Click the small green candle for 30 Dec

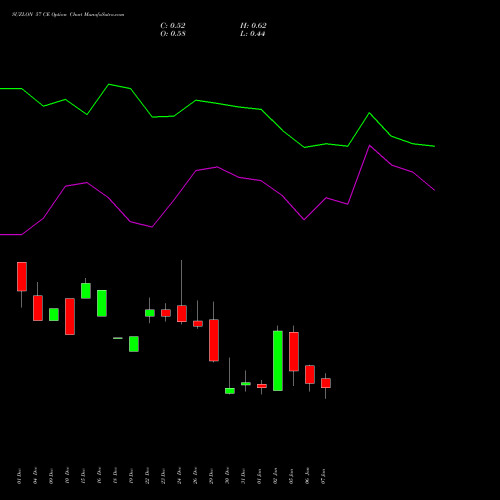230,391
